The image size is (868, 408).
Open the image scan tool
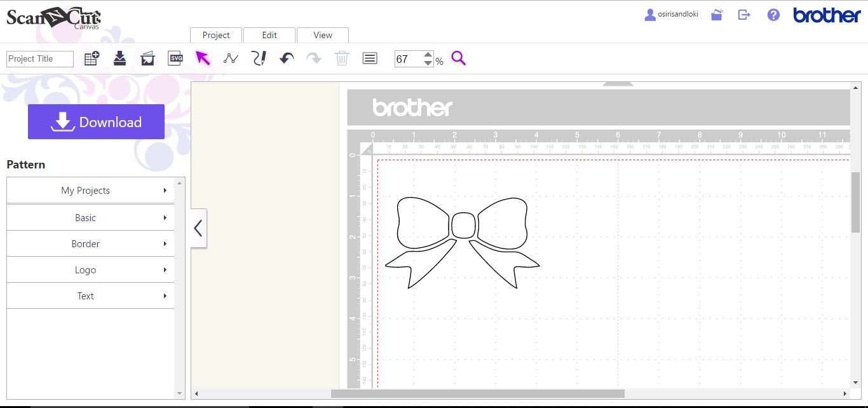click(x=147, y=58)
